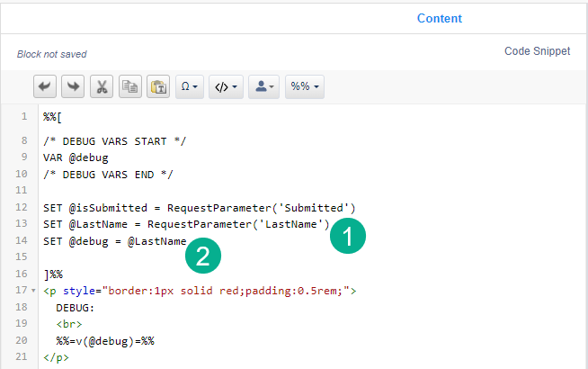Expand folded code at line 1
This screenshot has height=369, width=588.
tap(33, 117)
